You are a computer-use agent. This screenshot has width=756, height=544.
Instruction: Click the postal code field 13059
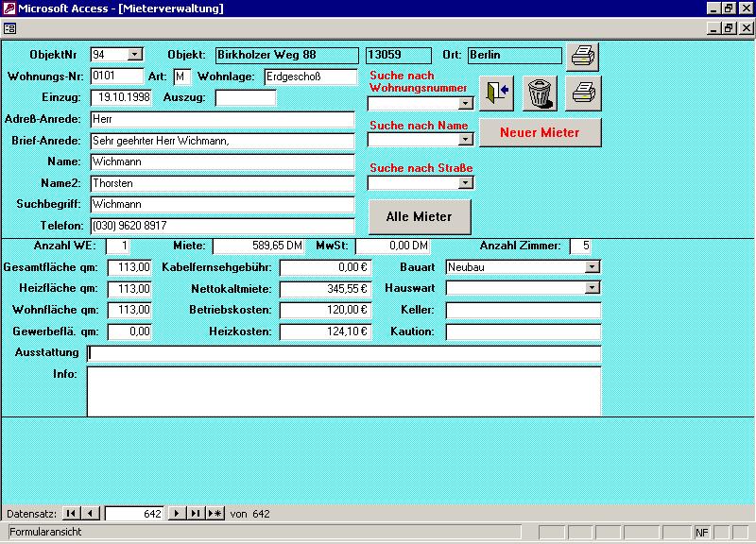pyautogui.click(x=398, y=55)
